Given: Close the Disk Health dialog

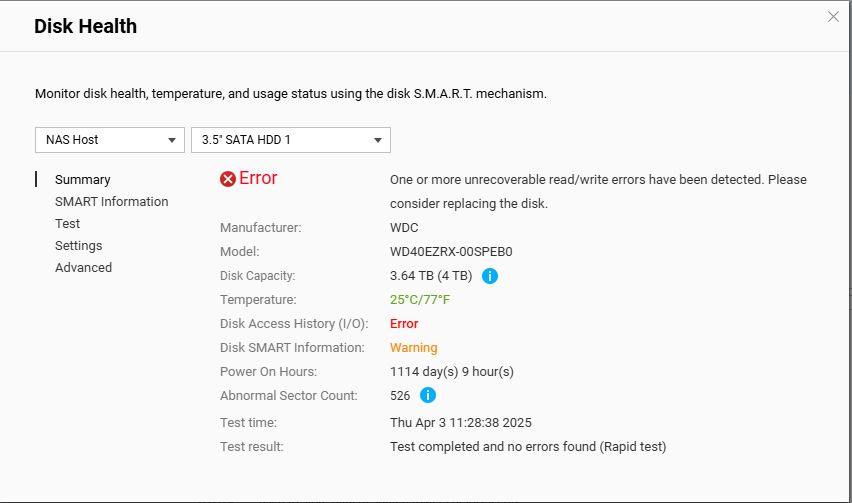Looking at the screenshot, I should 833,17.
